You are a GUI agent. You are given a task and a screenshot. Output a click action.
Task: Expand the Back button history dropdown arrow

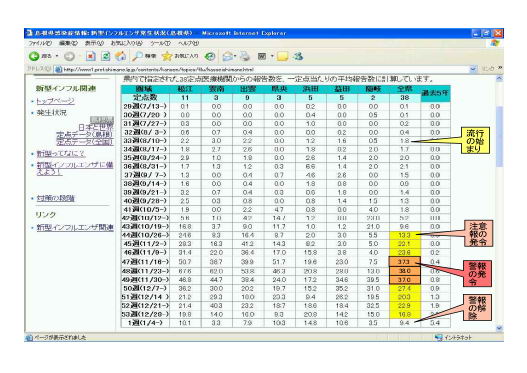(x=57, y=56)
